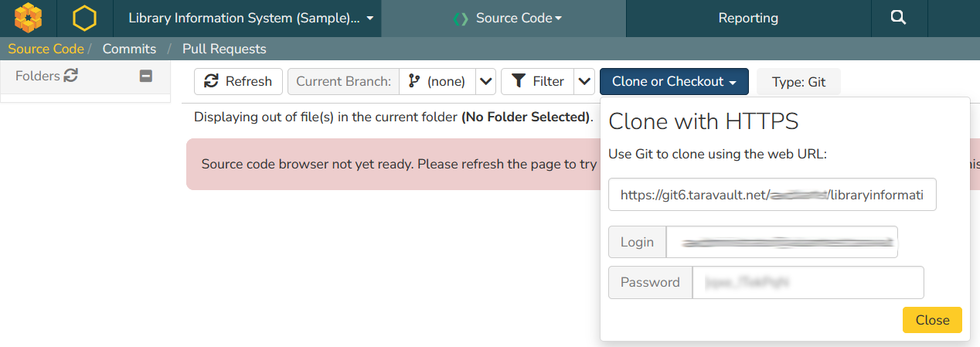The width and height of the screenshot is (980, 347).
Task: Click the Filter funnel button
Action: 538,81
